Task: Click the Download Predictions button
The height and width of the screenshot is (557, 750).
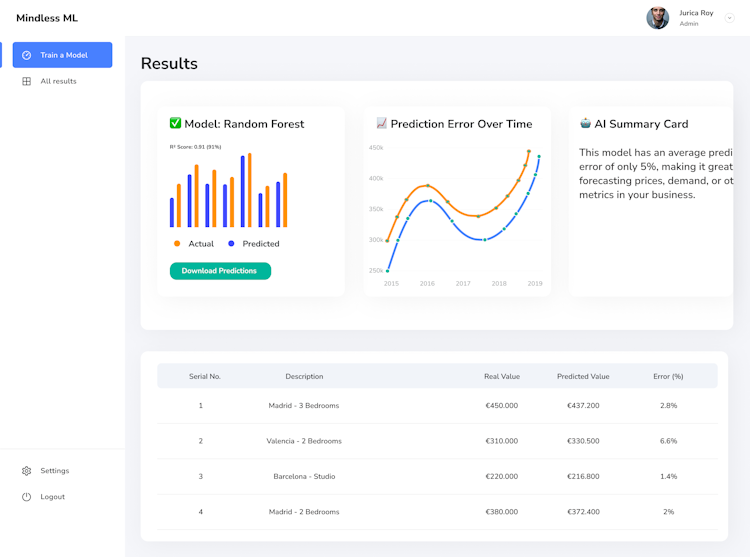Action: (x=221, y=271)
